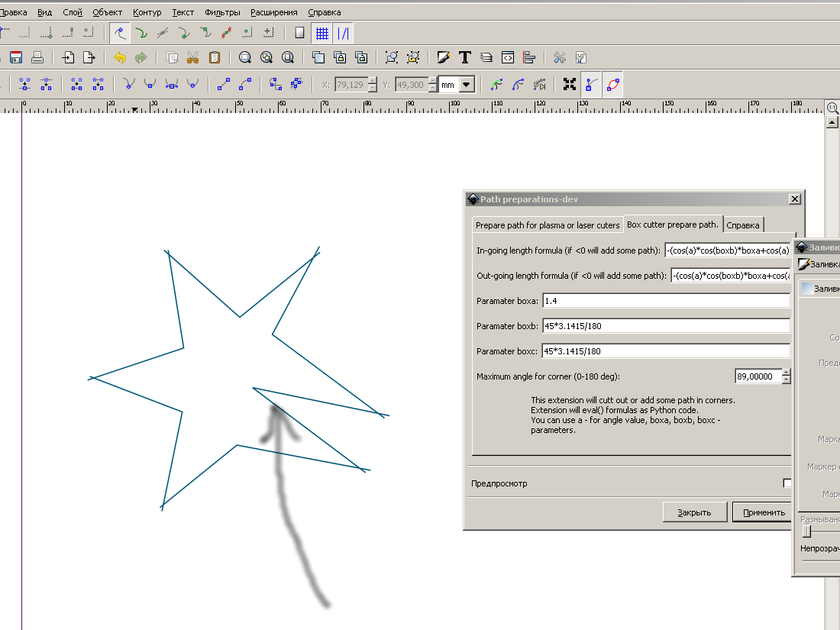The height and width of the screenshot is (630, 840).
Task: Increase maximum angle with up stepper
Action: pos(786,373)
